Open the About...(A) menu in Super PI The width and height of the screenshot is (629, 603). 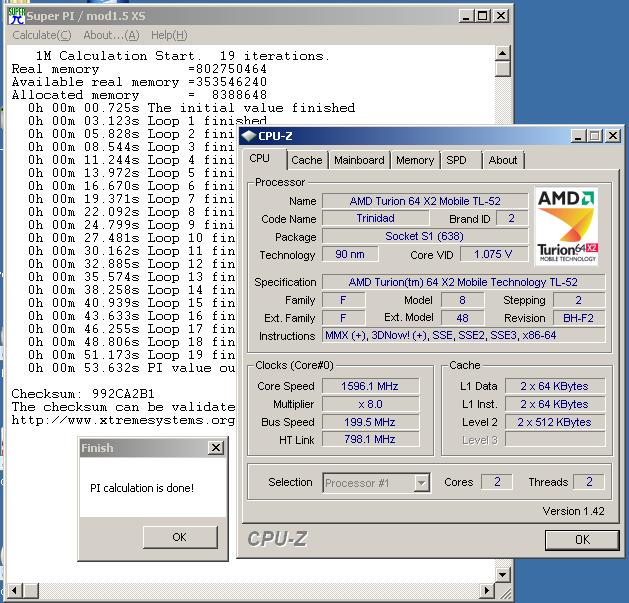click(111, 35)
